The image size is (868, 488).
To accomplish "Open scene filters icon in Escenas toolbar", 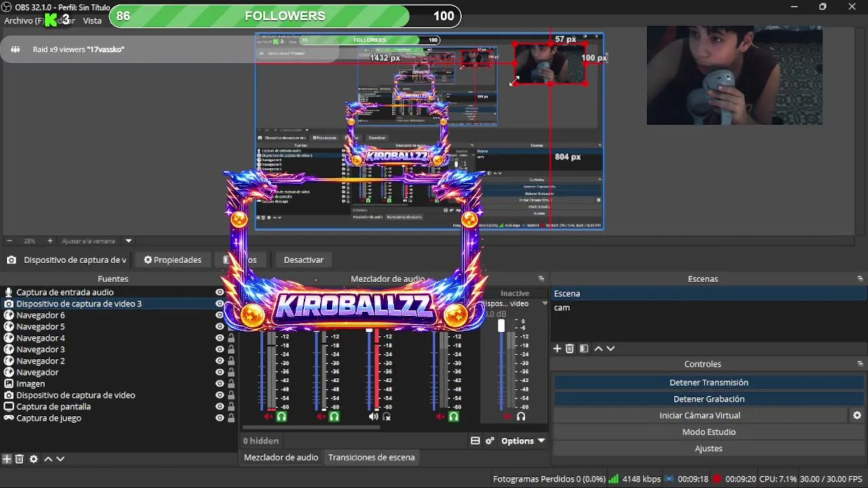I will click(584, 348).
